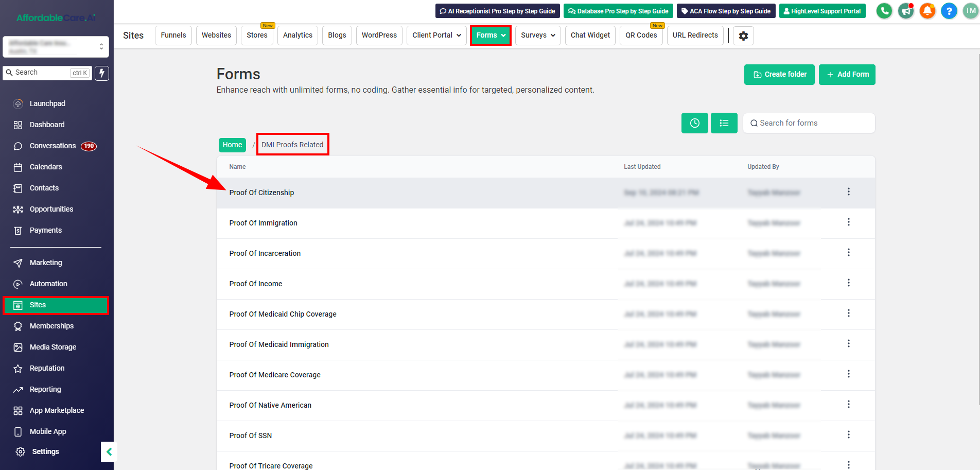
Task: Click the green phone dialer icon
Action: coord(884,11)
